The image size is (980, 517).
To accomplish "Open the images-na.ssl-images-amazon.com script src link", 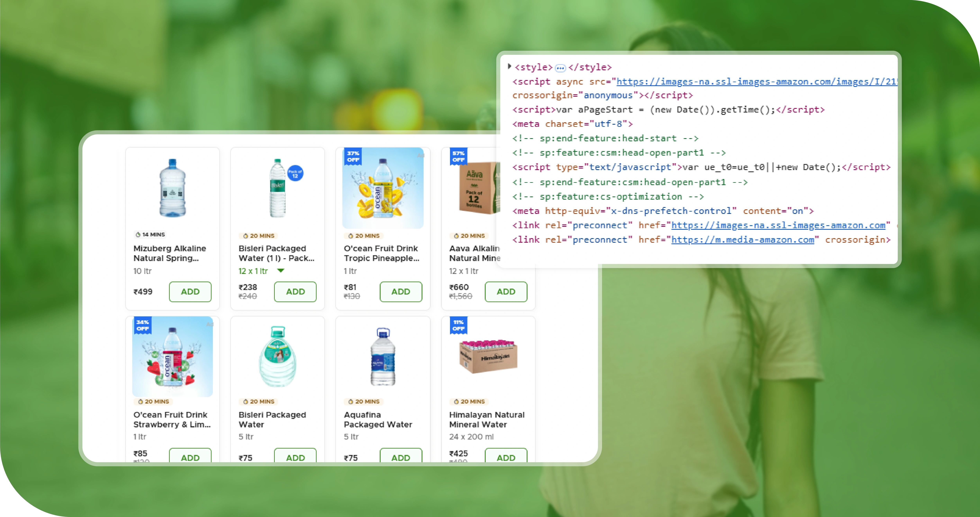I will pyautogui.click(x=757, y=81).
